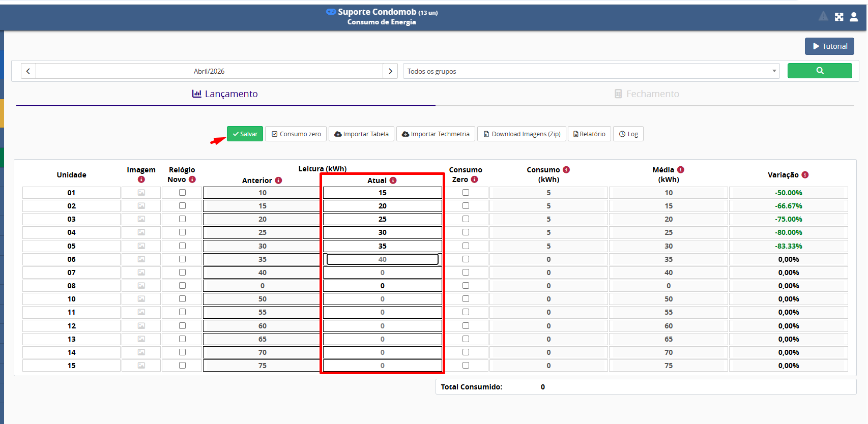Click the Salvar button
This screenshot has width=868, height=424.
coord(245,134)
